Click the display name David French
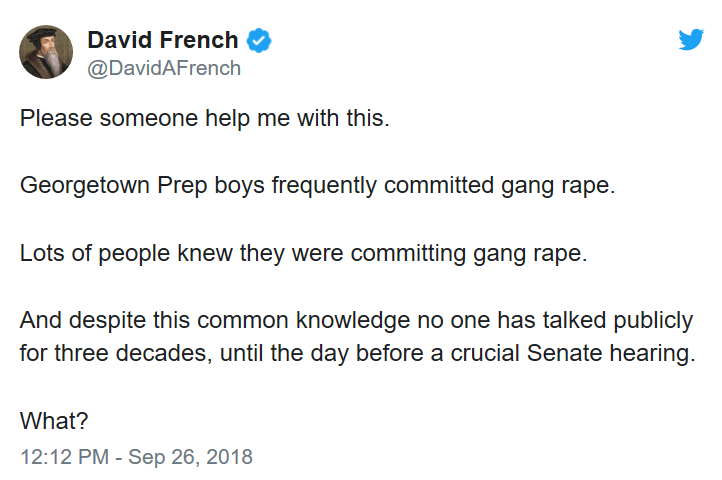Screen dimensions: 722x480 (x=163, y=41)
